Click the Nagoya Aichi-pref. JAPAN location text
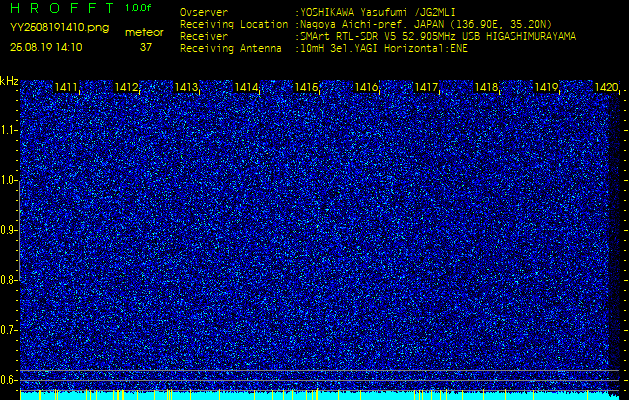Viewport: 629px width, 400px height. coord(426,24)
